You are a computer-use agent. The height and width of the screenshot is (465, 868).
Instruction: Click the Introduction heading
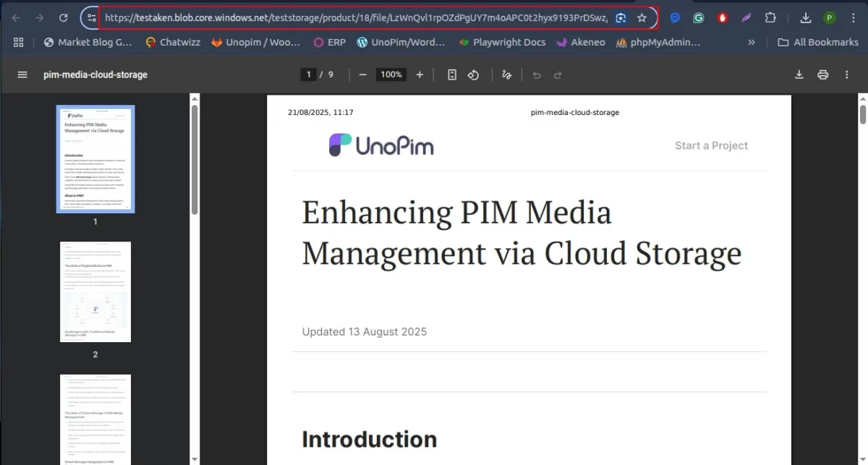pyautogui.click(x=369, y=439)
